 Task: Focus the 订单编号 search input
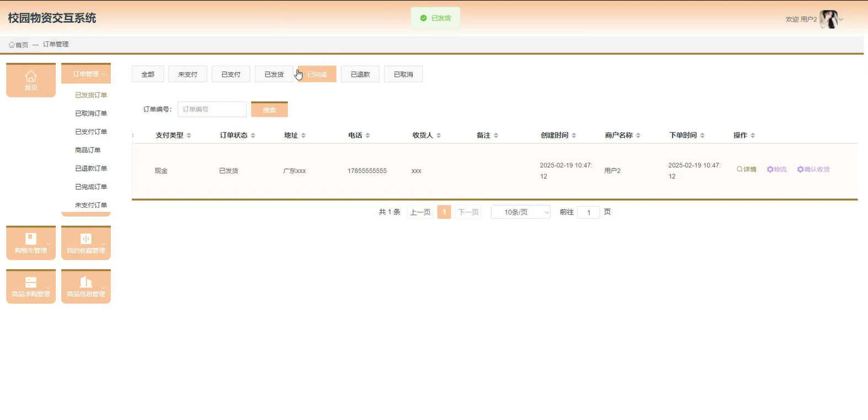[x=212, y=109]
